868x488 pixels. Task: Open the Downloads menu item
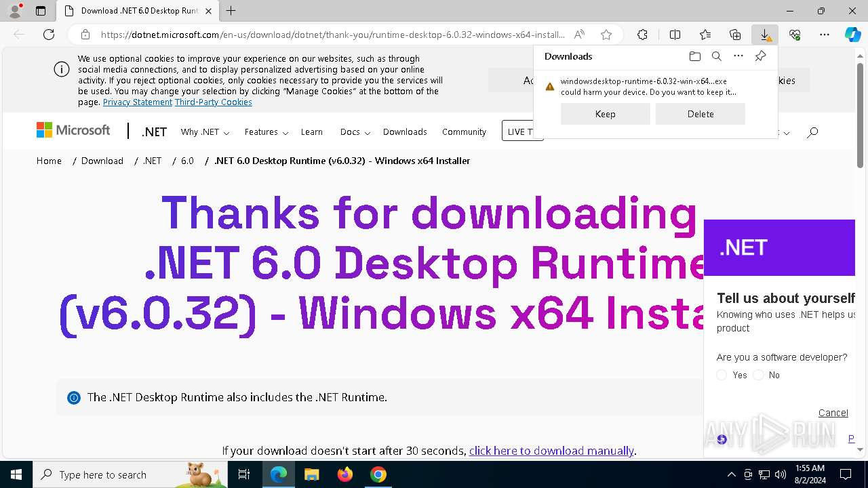coord(405,132)
